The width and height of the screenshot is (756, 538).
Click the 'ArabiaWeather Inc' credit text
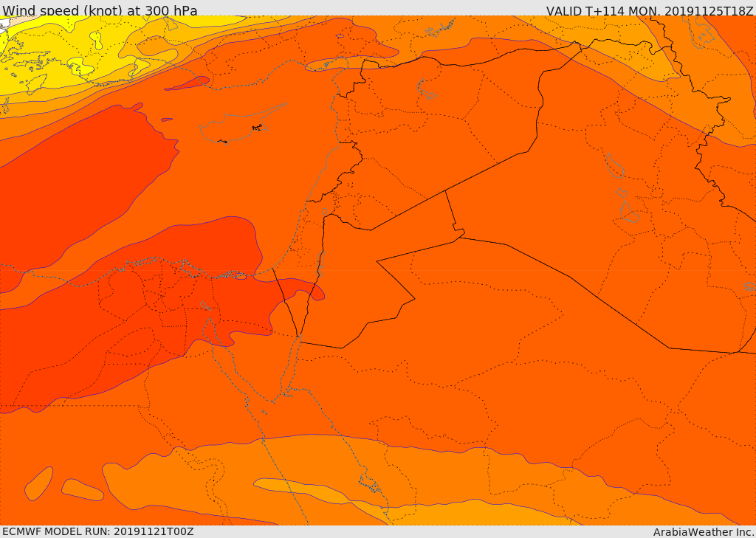click(704, 532)
